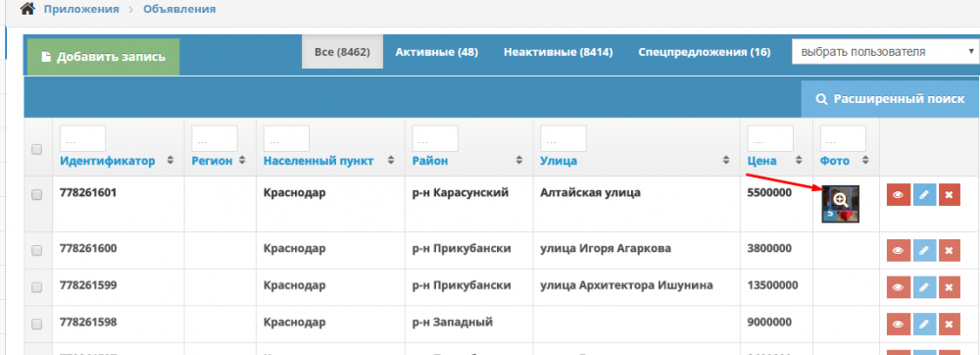Delete listing 778261599 with X icon
980x355 pixels.
[950, 287]
